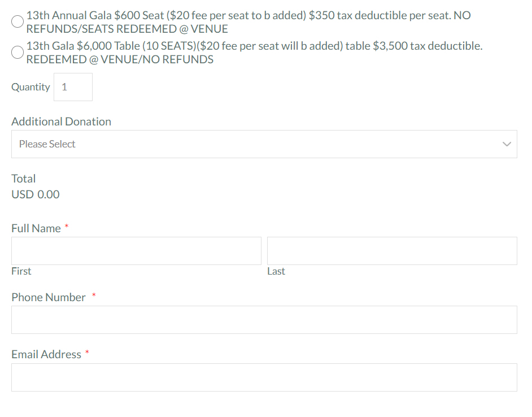Click into the First name field

pyautogui.click(x=136, y=251)
